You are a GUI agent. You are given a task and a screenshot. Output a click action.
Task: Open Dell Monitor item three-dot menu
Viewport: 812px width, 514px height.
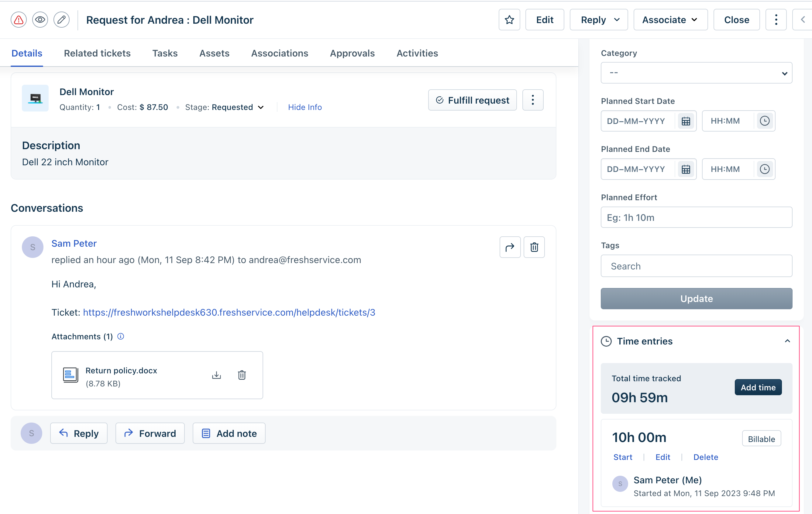point(533,100)
